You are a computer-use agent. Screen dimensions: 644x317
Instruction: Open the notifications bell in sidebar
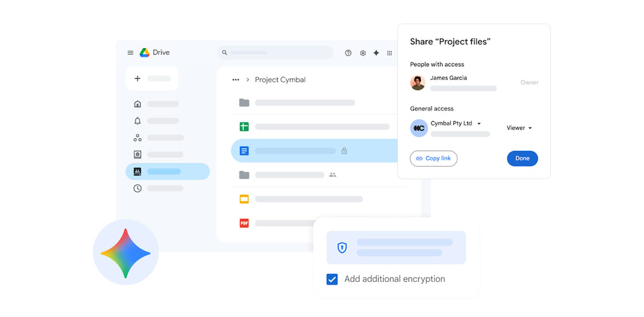(x=137, y=121)
